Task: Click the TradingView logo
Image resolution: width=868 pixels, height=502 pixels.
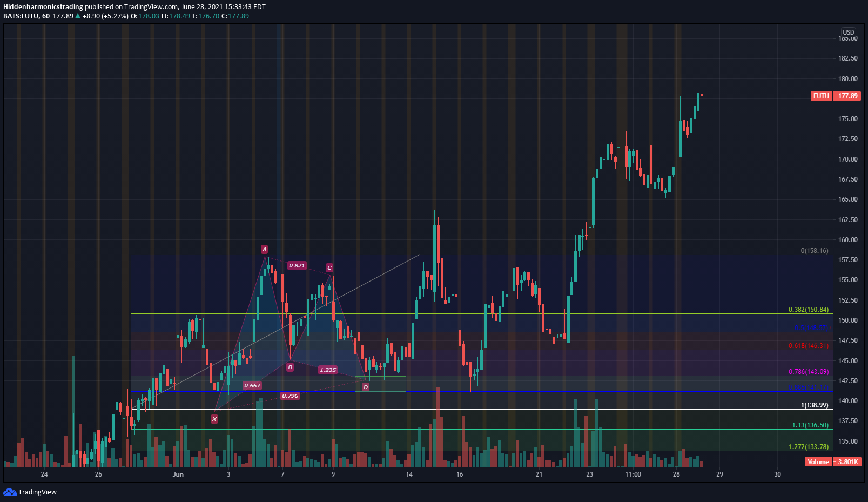Action: [30, 492]
